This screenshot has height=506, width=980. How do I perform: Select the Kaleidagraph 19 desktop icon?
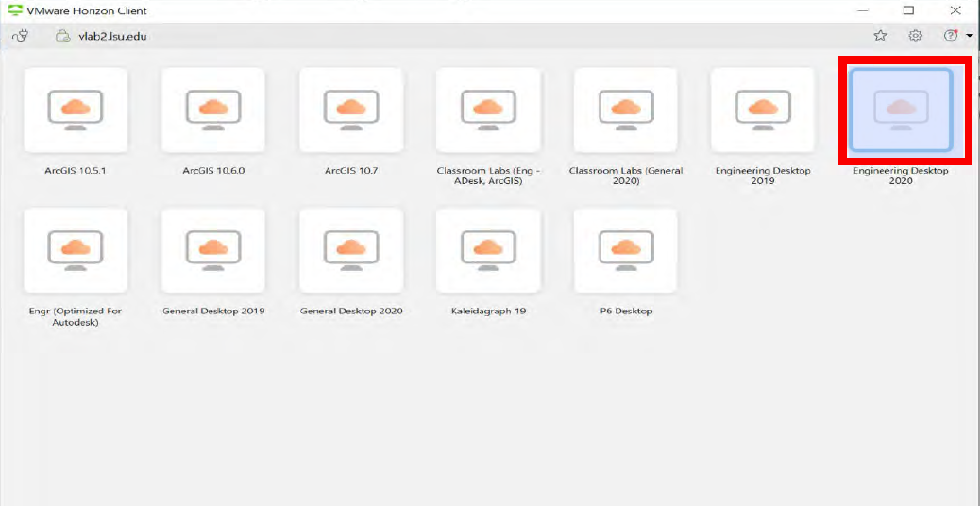[x=488, y=251]
